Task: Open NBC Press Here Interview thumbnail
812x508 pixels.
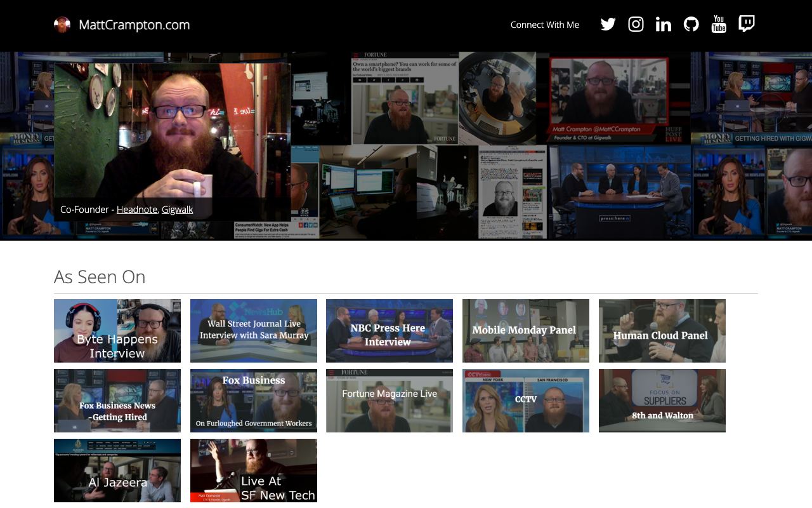Action: point(390,331)
